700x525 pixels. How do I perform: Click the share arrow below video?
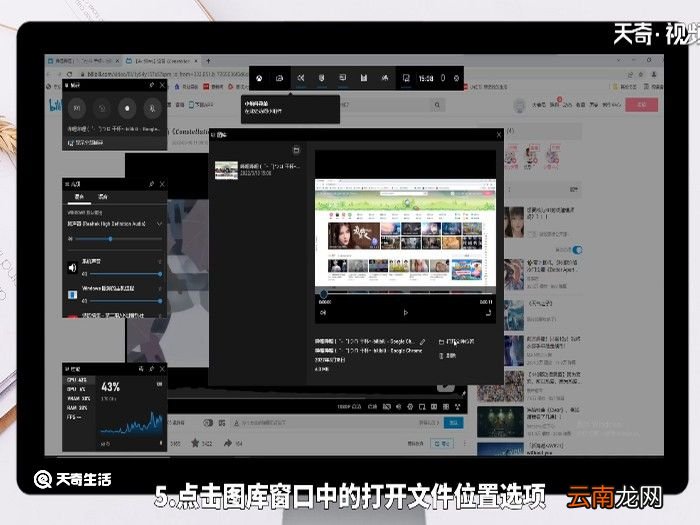click(228, 443)
